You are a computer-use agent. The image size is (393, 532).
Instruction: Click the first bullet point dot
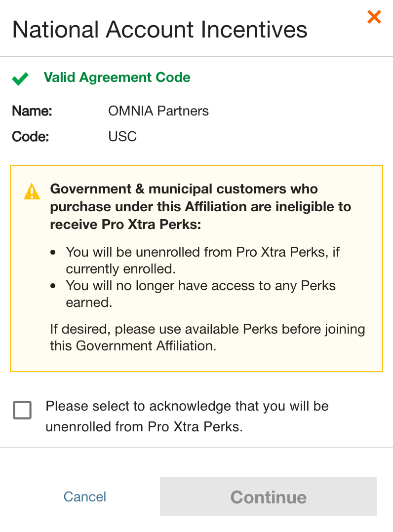[54, 252]
